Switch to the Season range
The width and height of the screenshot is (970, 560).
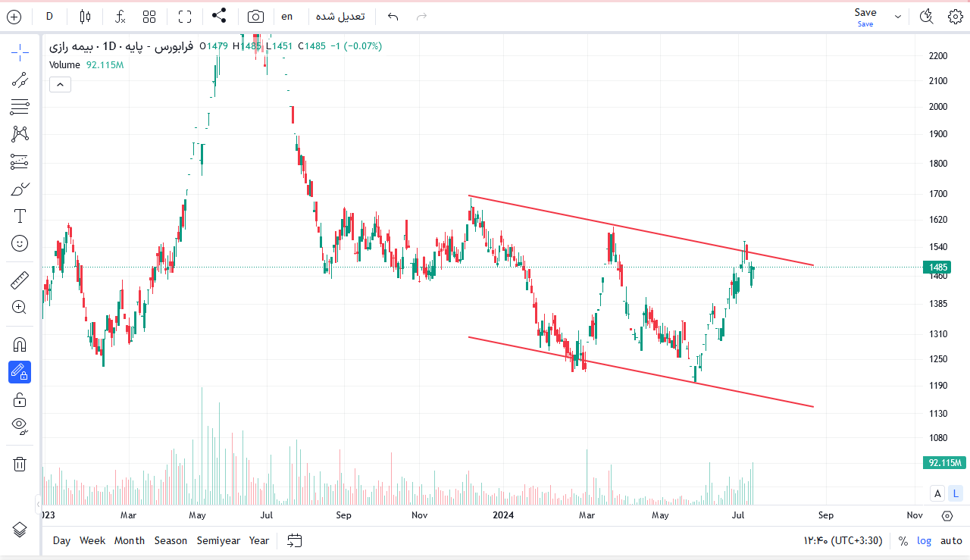[171, 540]
